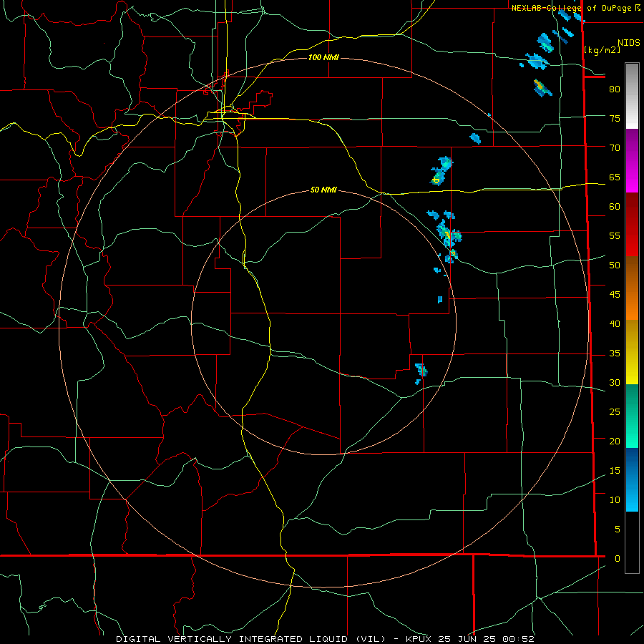The height and width of the screenshot is (644, 644).
Task: Click the 20 value on the scale
Action: pyautogui.click(x=615, y=441)
